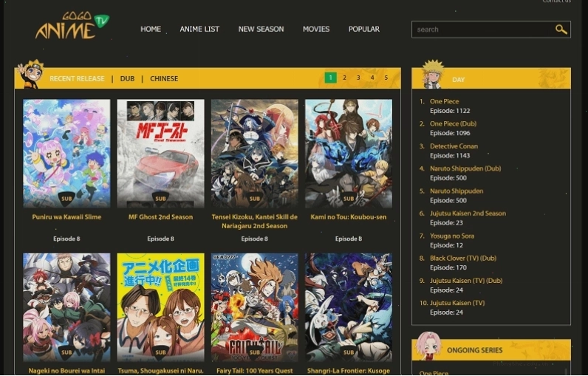Switch to the CHINESE tab
588x376 pixels.
point(164,79)
